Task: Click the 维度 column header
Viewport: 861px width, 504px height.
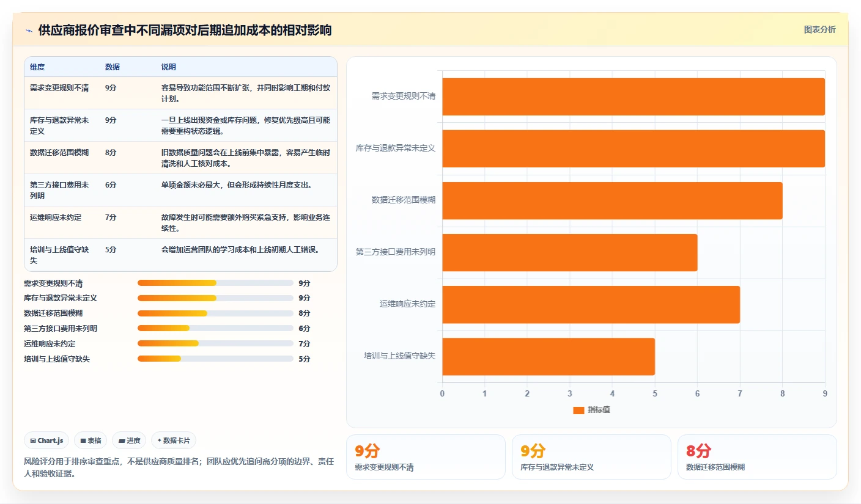Action: (37, 67)
